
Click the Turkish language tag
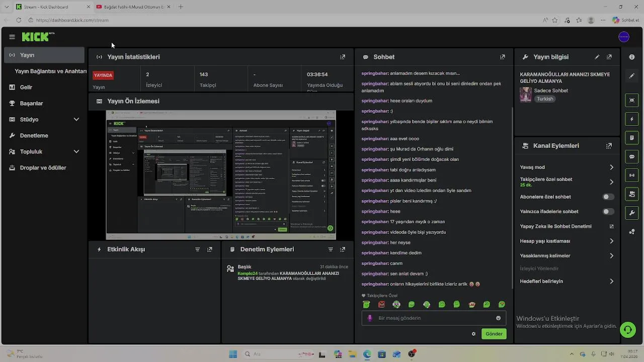click(545, 99)
